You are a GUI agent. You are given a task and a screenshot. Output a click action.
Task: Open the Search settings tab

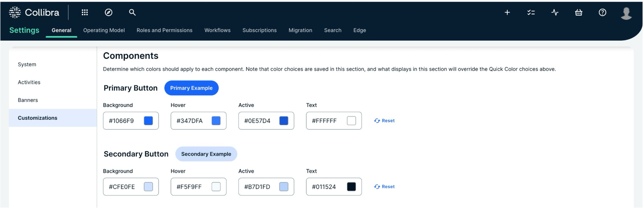pos(333,30)
